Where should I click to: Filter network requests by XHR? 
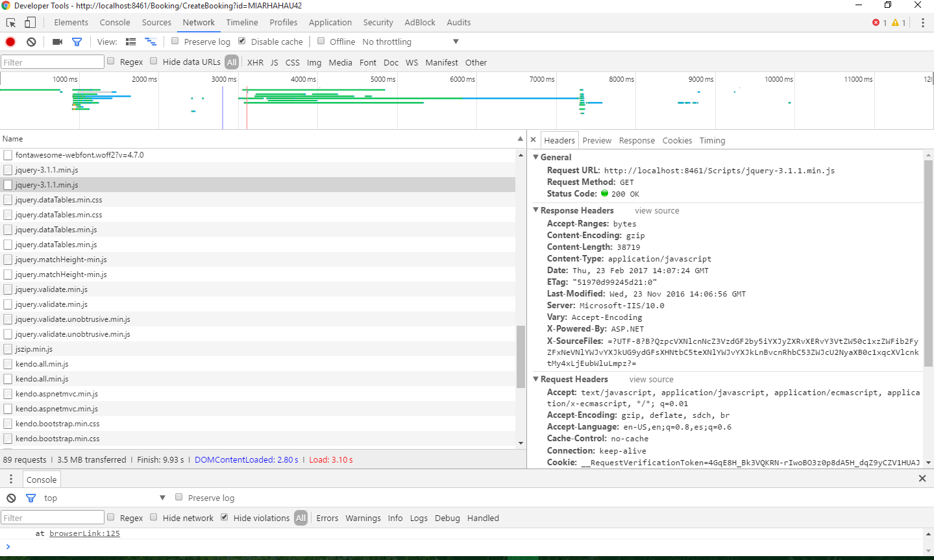[255, 62]
